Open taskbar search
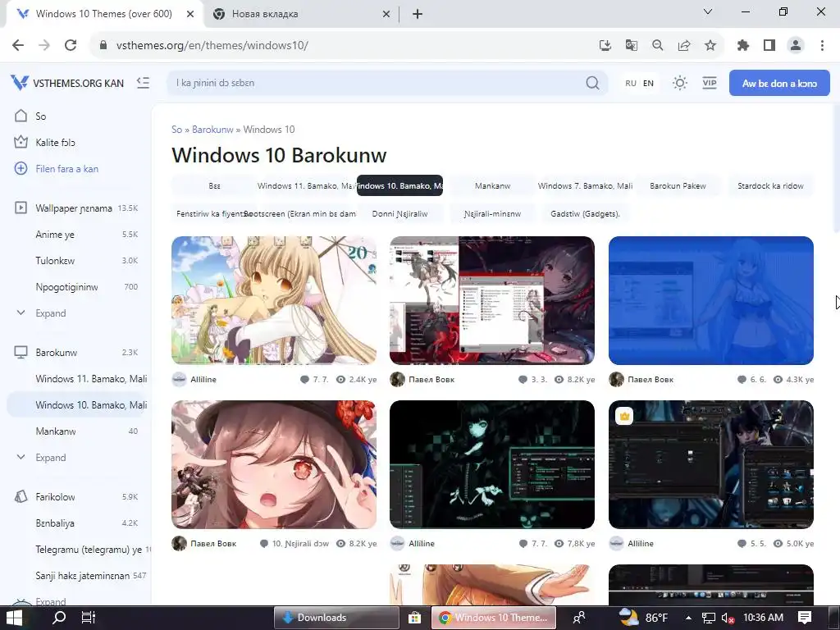The image size is (840, 630). pos(59,618)
